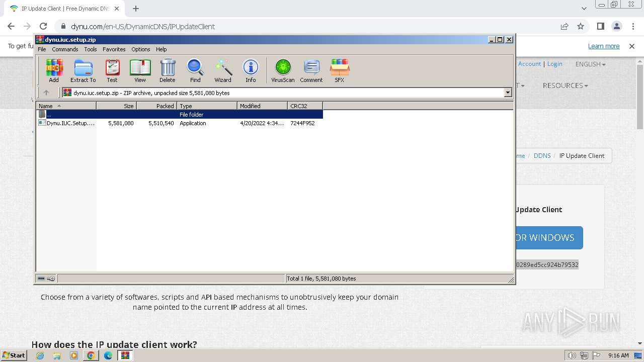Open the ENGLISH language dropdown
The image size is (644, 362).
pos(590,64)
